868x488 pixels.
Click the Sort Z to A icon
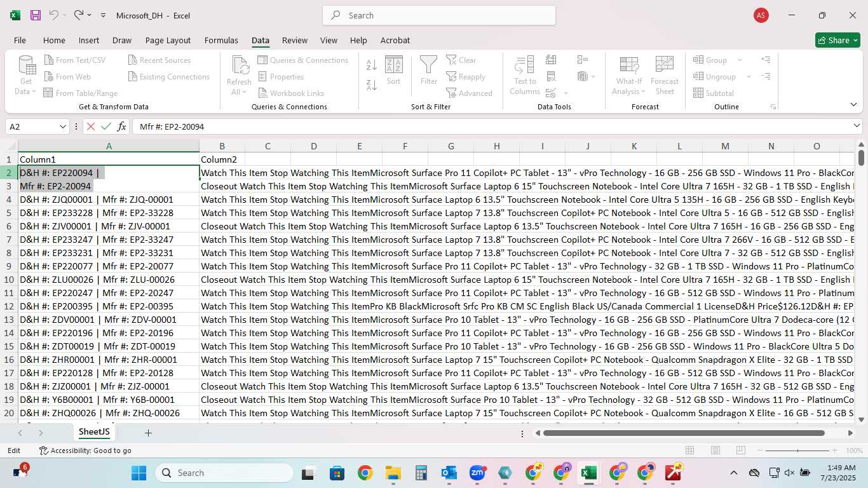click(372, 85)
